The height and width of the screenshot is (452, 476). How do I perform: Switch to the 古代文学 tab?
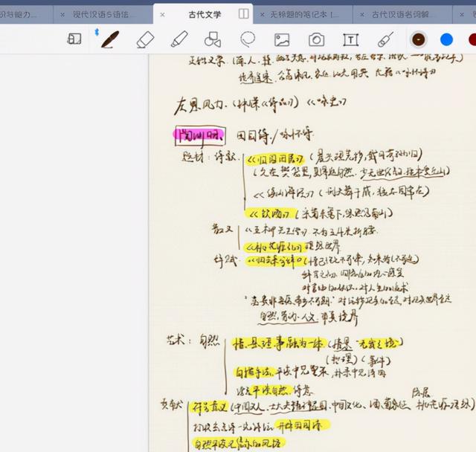point(205,14)
